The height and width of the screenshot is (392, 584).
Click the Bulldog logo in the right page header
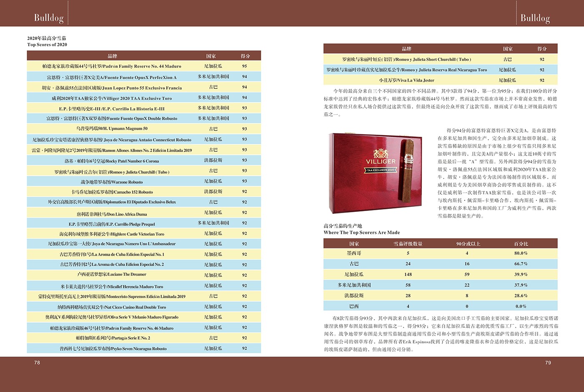click(x=535, y=18)
